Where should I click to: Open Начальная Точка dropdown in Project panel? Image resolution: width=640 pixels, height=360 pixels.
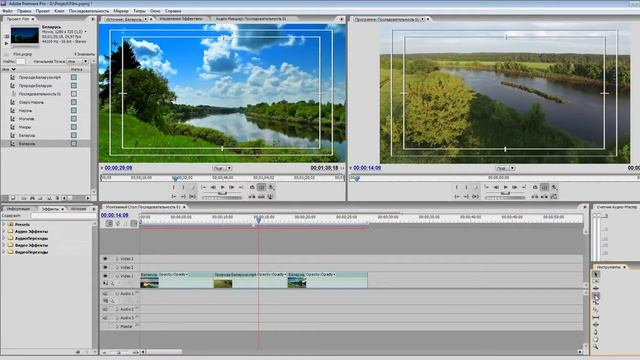[78, 62]
